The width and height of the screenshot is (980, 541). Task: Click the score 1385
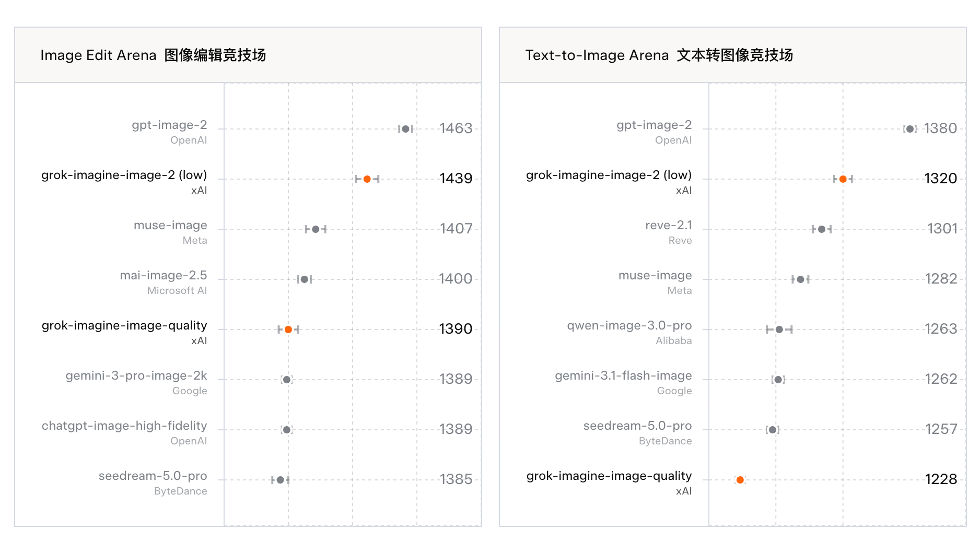coord(456,479)
